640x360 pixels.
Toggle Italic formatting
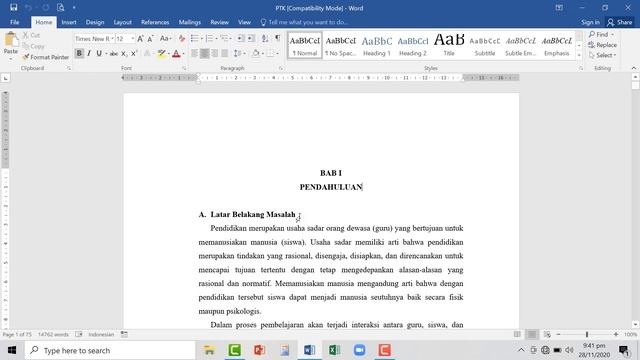[89, 53]
